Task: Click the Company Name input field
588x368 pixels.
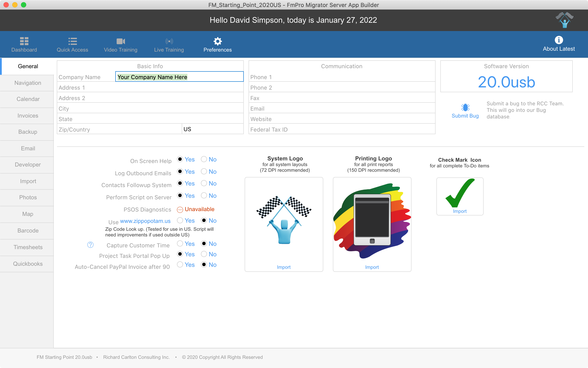Action: (179, 77)
